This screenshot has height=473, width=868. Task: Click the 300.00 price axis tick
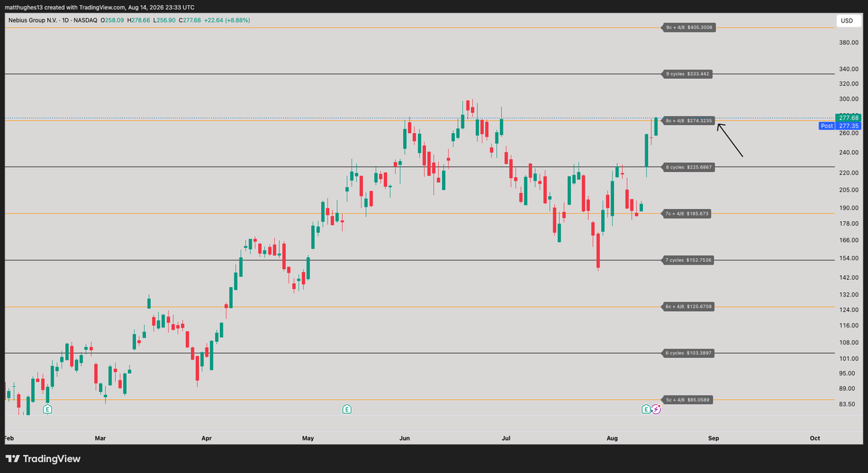click(x=848, y=99)
